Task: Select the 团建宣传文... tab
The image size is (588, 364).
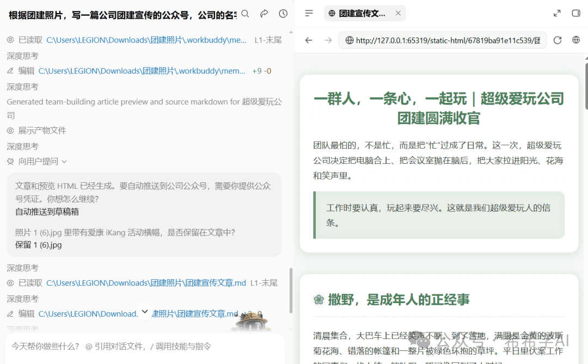Action: click(x=364, y=13)
